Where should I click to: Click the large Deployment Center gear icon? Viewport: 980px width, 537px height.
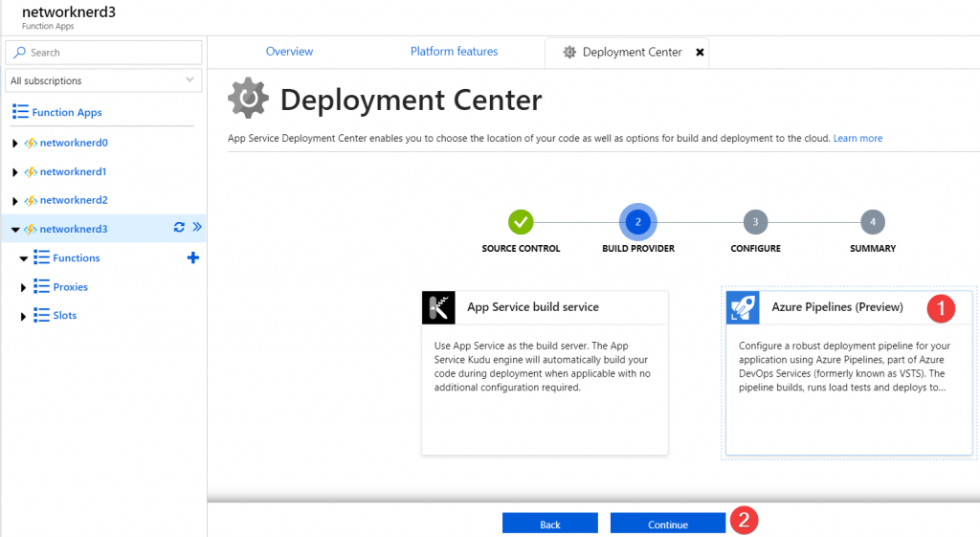(248, 99)
